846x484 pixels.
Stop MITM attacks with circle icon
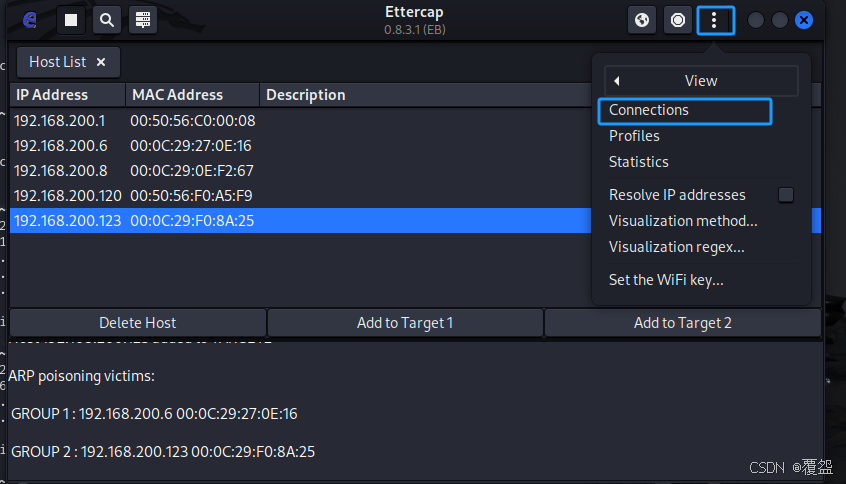coord(678,21)
